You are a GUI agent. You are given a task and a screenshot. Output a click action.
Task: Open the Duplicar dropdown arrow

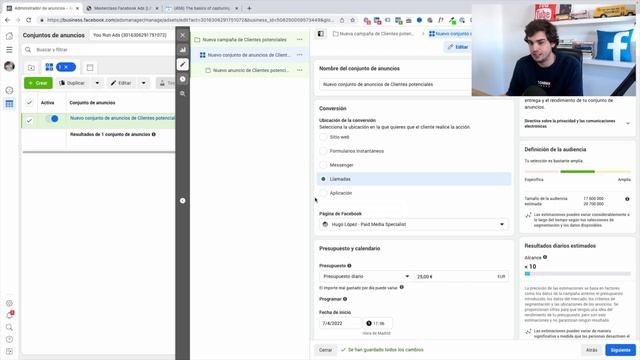point(97,83)
